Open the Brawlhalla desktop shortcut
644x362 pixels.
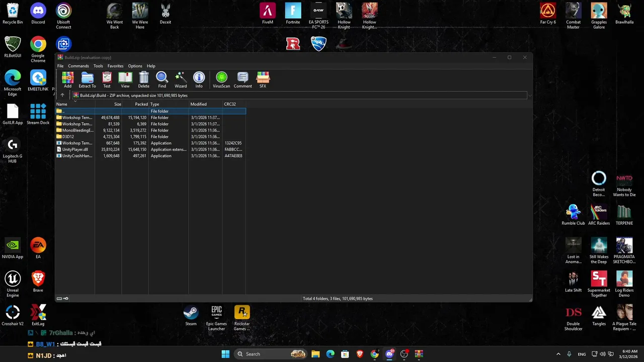pyautogui.click(x=624, y=14)
